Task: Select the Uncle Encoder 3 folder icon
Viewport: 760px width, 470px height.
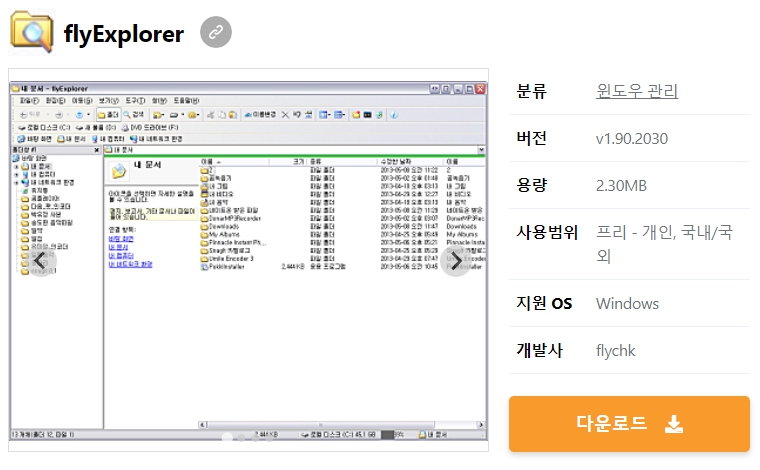Action: coord(204,259)
